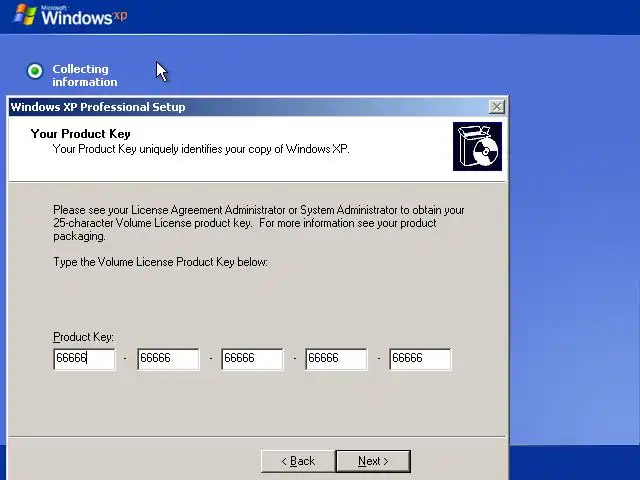Screen dimensions: 640x480
Task: Click the setup CD box icon
Action: [477, 147]
